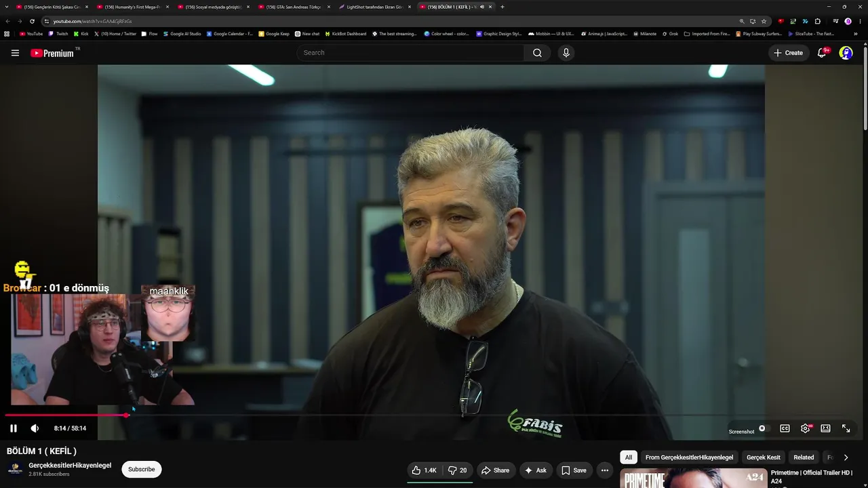This screenshot has height=488, width=868.
Task: Switch to LightShot tab
Action: click(x=374, y=7)
